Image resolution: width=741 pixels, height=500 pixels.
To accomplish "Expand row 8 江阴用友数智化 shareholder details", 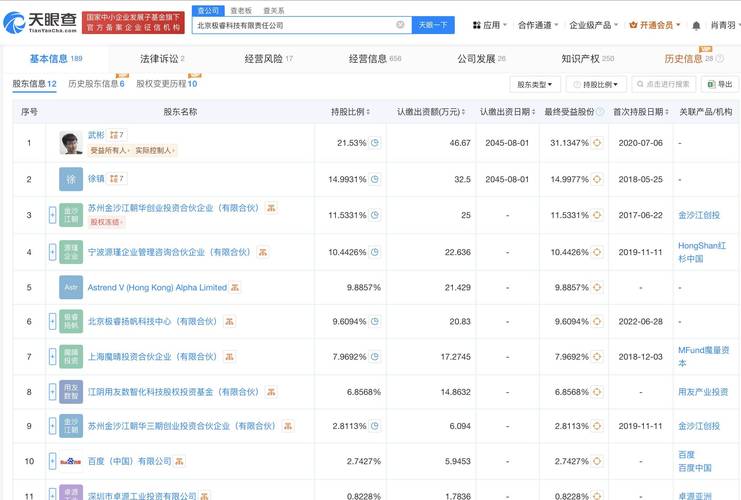I will click(x=52, y=392).
